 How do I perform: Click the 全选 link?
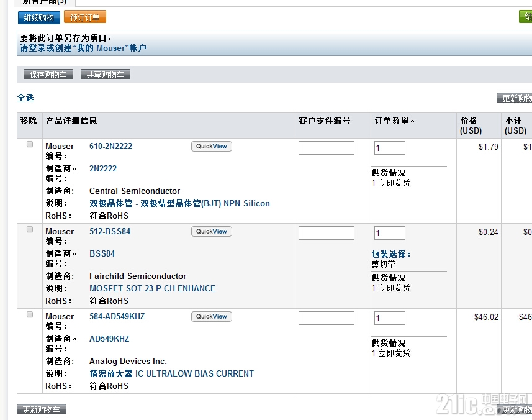pos(25,98)
